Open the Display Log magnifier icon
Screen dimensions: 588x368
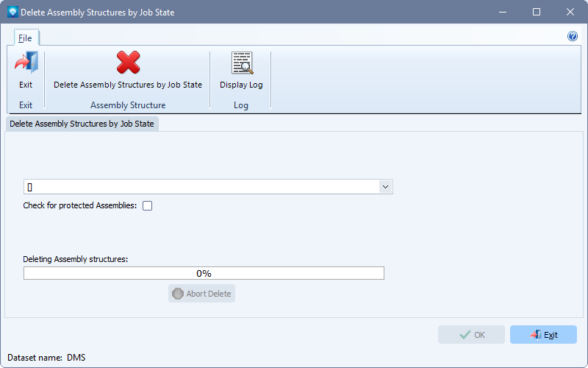pos(242,63)
